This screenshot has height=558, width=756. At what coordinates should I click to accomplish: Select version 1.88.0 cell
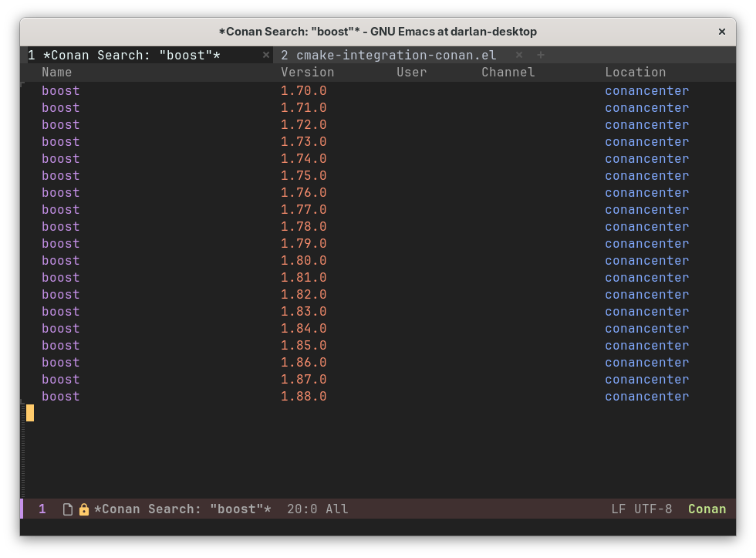(304, 397)
